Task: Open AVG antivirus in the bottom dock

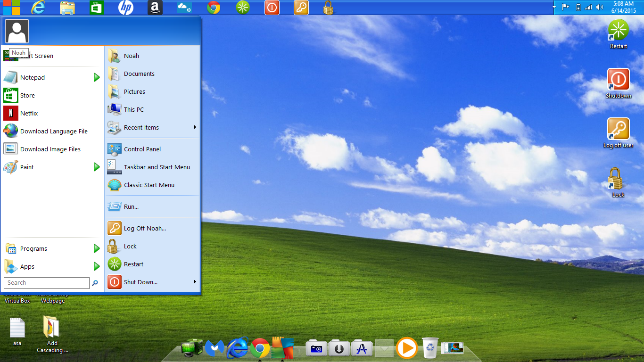Action: [282, 348]
